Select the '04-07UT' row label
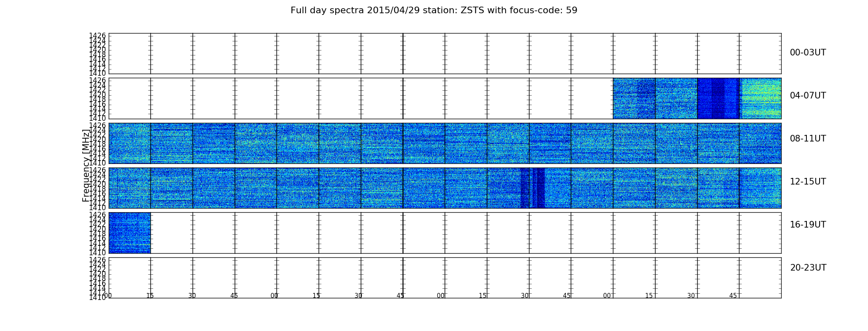The image size is (868, 331). (x=808, y=96)
